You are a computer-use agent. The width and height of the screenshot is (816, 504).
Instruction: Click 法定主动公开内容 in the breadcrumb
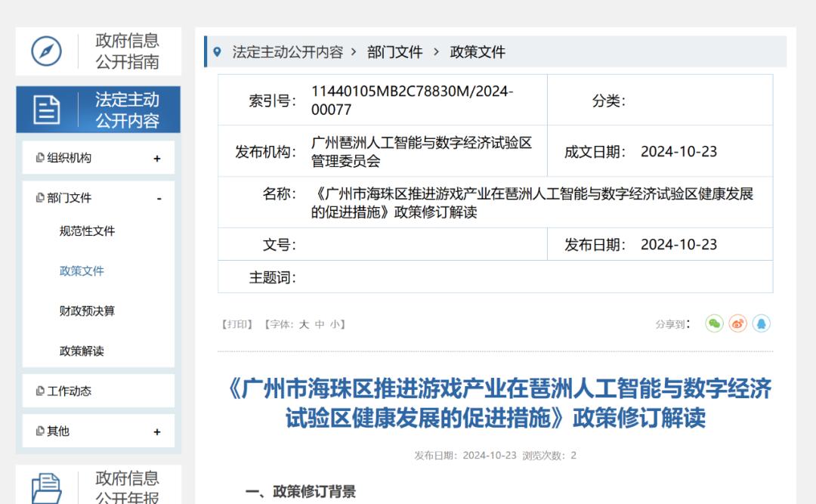(x=287, y=52)
